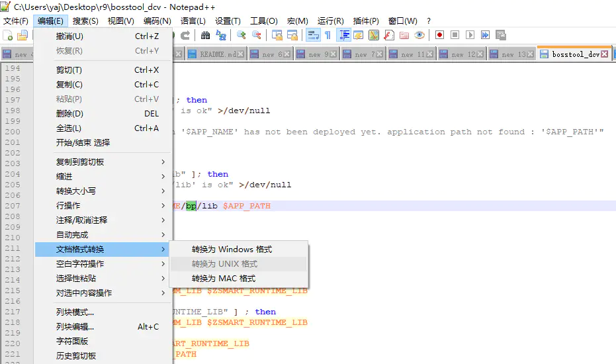Viewport: 616px width, 364px height.
Task: Choose 撤消(U) from the edit menu
Action: coord(103,36)
